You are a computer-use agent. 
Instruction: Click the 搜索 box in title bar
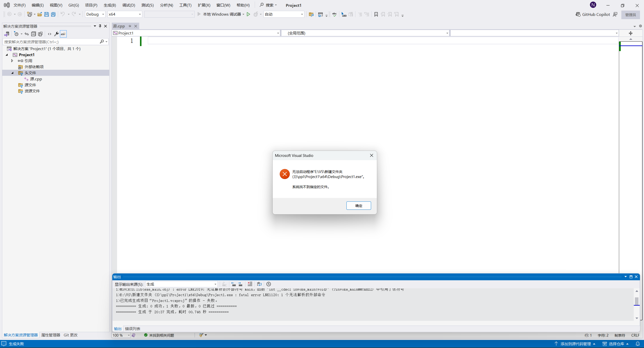(x=268, y=5)
